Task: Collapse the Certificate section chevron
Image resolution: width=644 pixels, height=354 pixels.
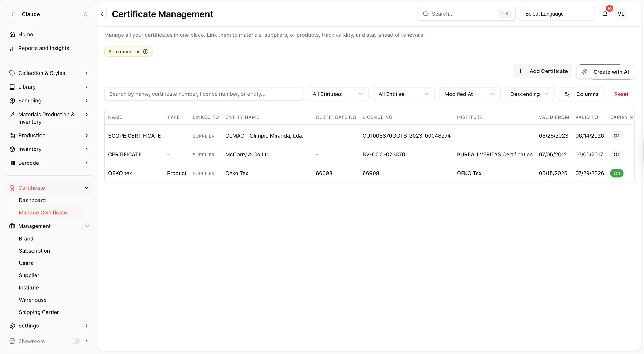Action: [86, 188]
